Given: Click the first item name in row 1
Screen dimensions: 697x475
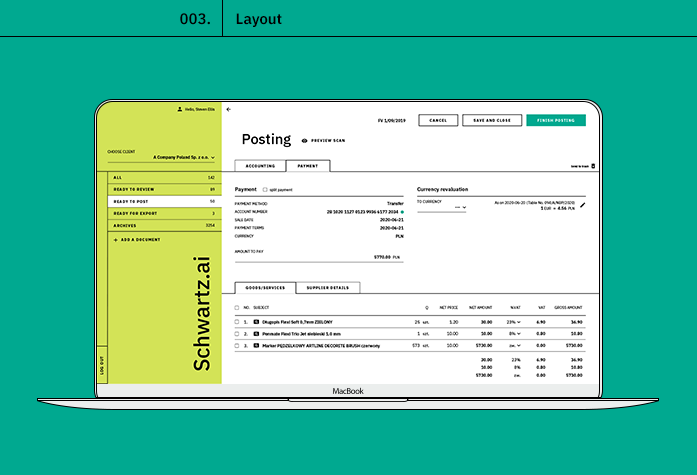Looking at the screenshot, I should pyautogui.click(x=297, y=322).
